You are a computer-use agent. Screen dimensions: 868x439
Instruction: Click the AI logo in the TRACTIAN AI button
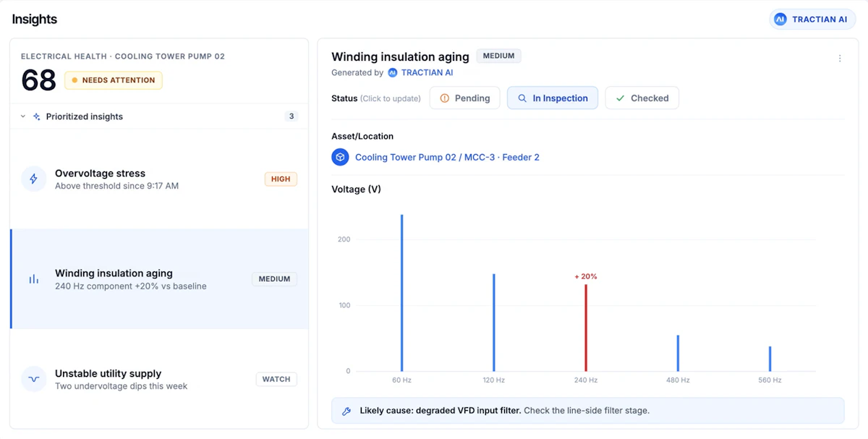780,20
